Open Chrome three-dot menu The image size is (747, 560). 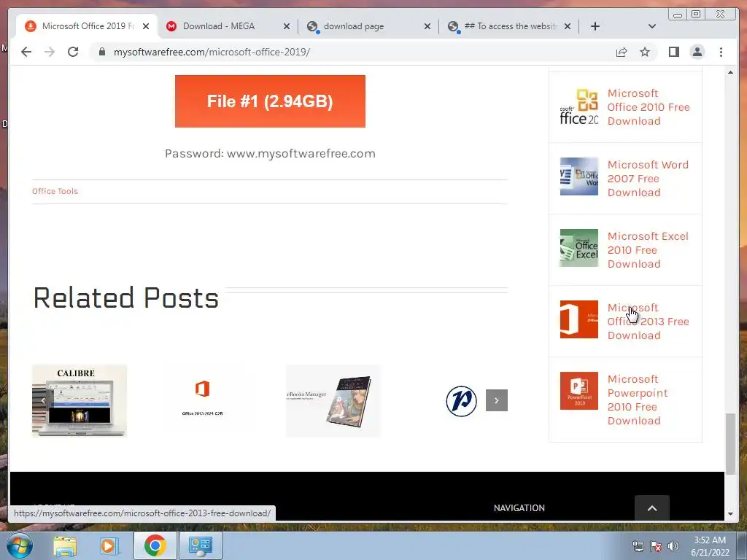click(x=721, y=52)
